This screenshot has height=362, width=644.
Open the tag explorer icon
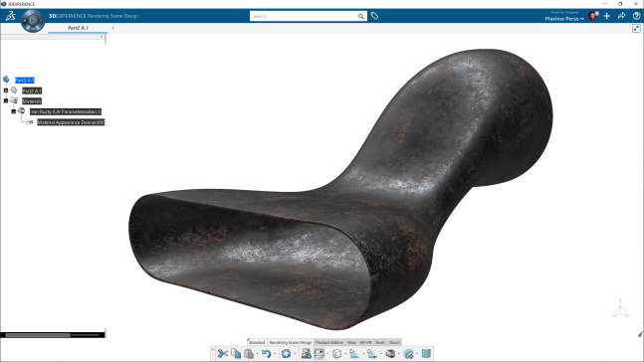tap(374, 16)
